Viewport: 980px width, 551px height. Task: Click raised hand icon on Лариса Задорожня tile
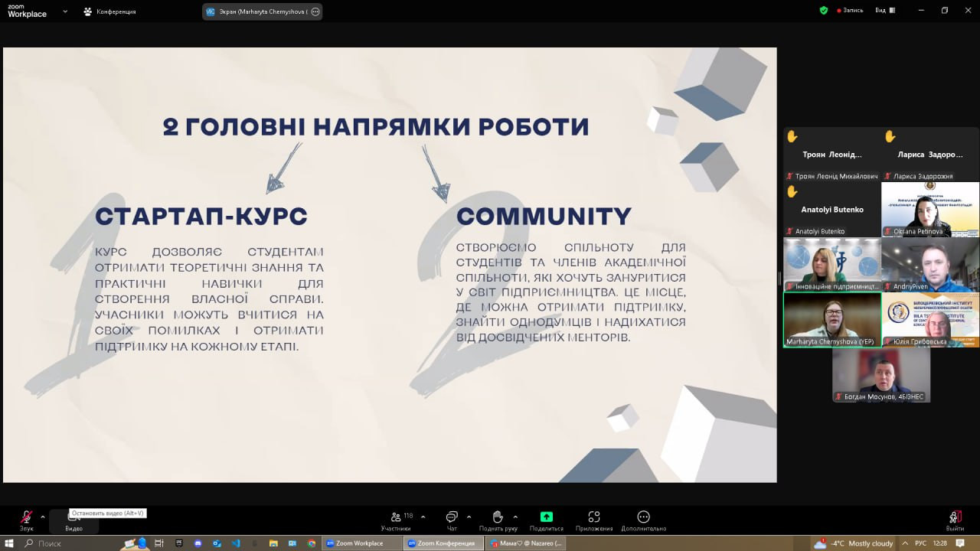coord(890,136)
